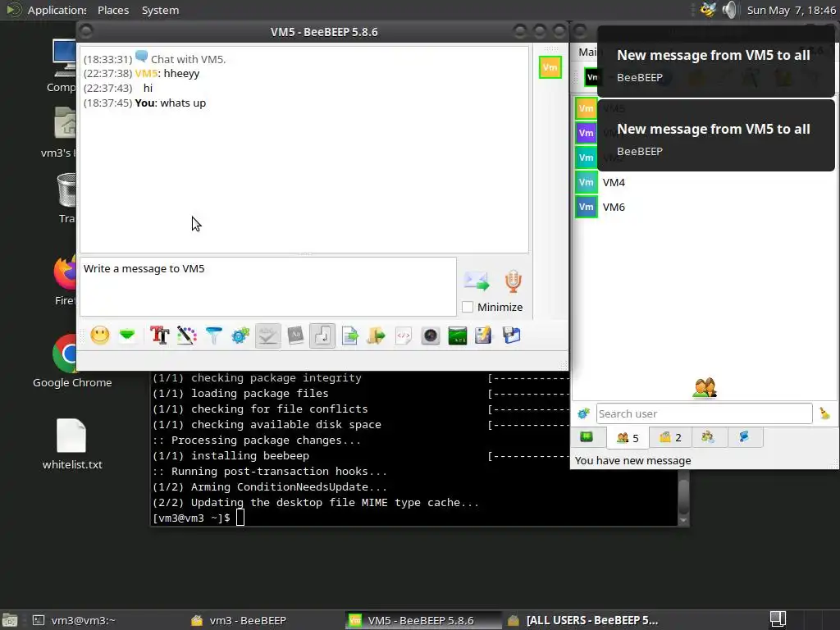Click the screenshot camera icon
The image size is (840, 630).
(x=431, y=336)
